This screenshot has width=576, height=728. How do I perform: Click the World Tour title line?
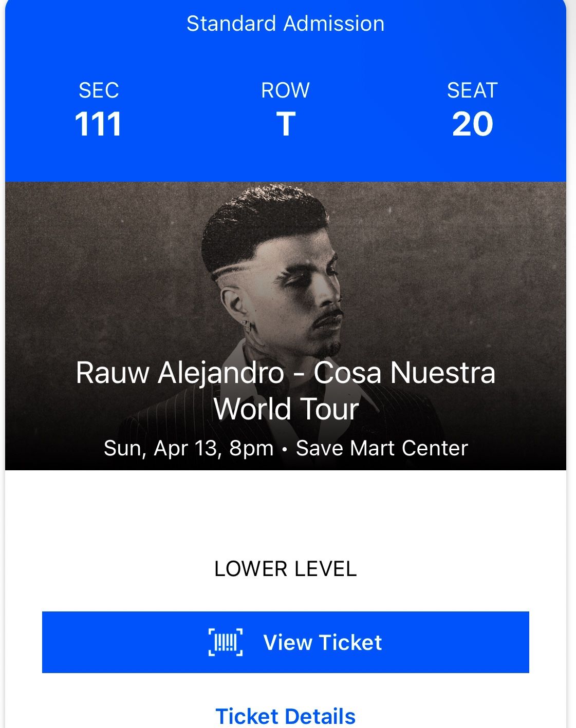pyautogui.click(x=286, y=409)
